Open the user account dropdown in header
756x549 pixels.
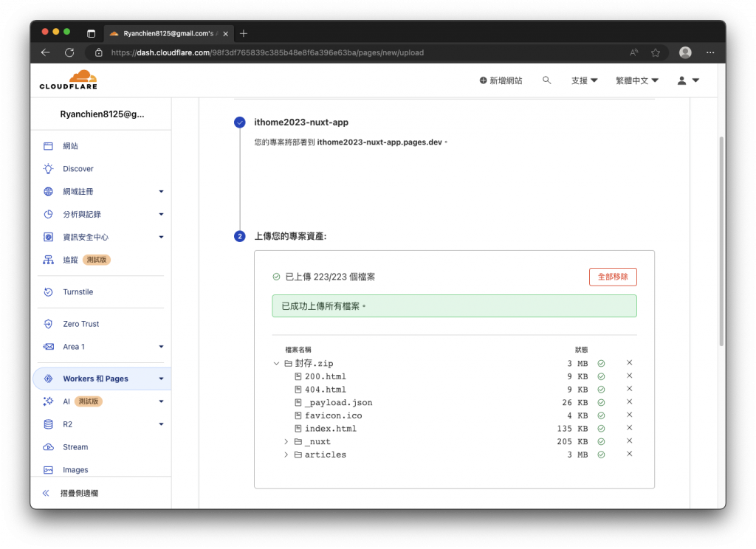[688, 80]
